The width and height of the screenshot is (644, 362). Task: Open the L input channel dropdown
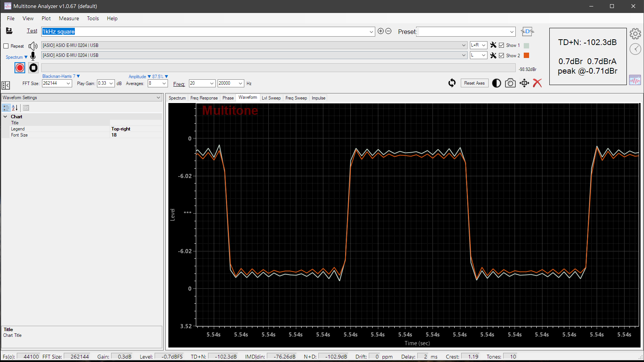[484, 55]
